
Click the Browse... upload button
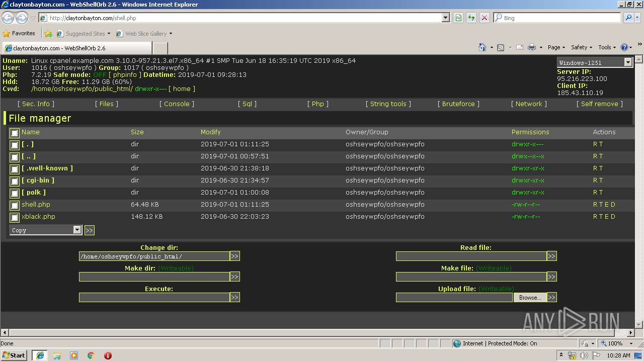(530, 297)
